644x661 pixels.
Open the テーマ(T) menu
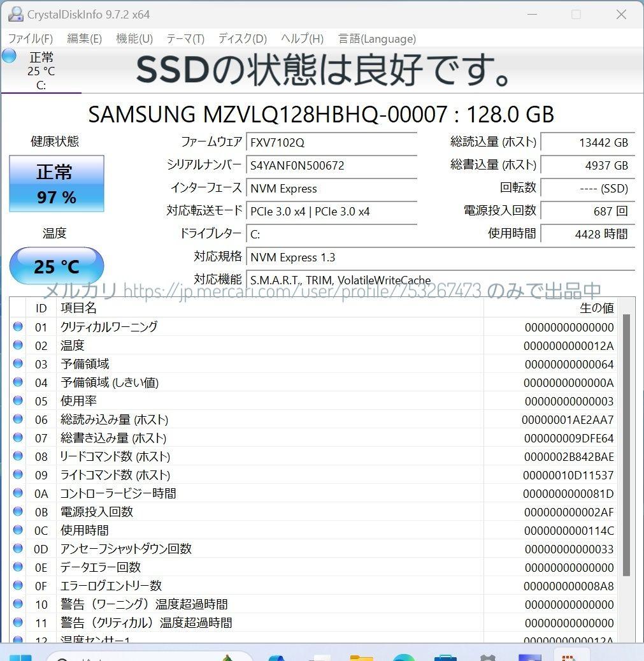185,38
